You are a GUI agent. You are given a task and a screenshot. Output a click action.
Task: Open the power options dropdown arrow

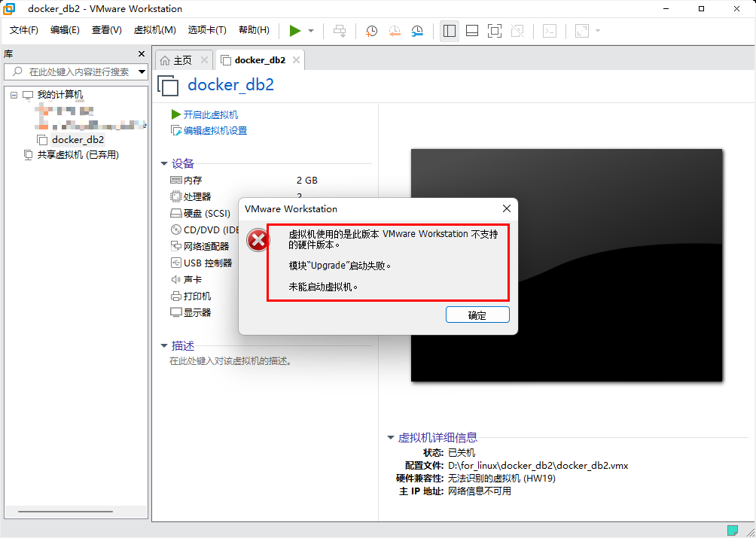(311, 31)
